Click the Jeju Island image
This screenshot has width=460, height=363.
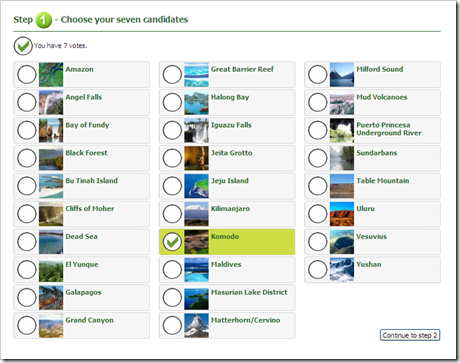click(196, 186)
